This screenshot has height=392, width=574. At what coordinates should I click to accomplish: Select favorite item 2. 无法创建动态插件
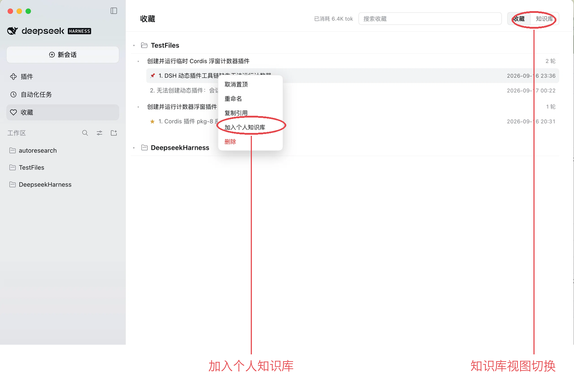coord(184,91)
